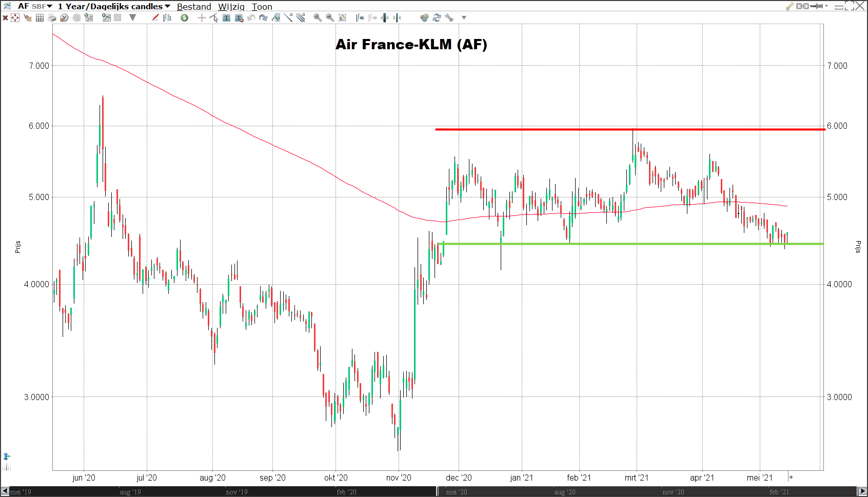
Task: Select the red resistance line near 6.000
Action: point(630,129)
